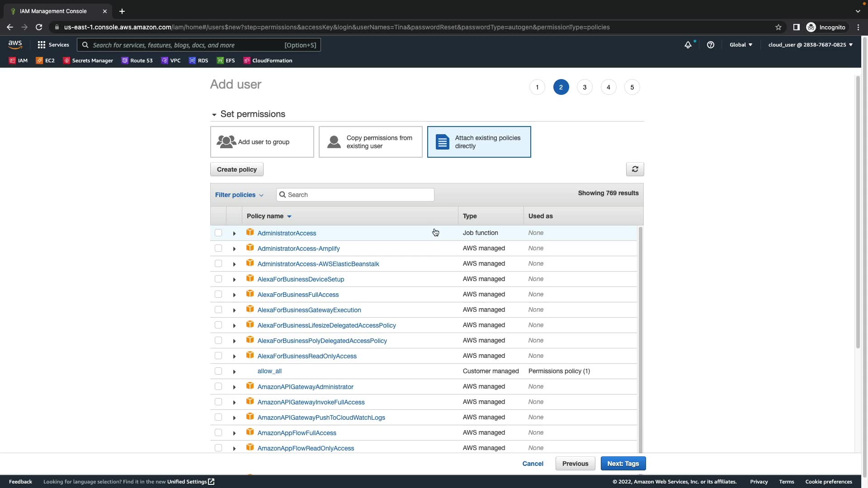868x488 pixels.
Task: Expand the AdministratorAccess-Amplify policy details
Action: tap(234, 249)
